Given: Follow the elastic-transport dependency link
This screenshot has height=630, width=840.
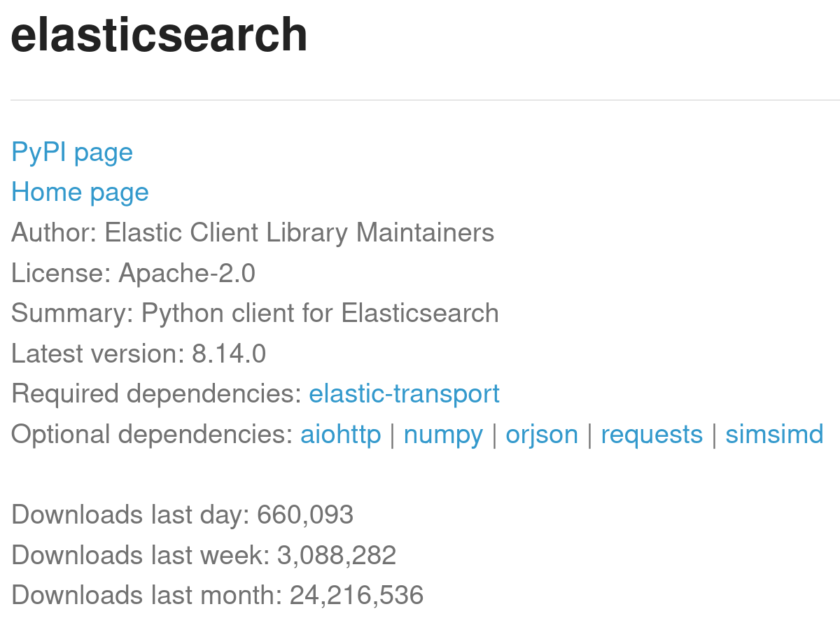Looking at the screenshot, I should coord(404,394).
